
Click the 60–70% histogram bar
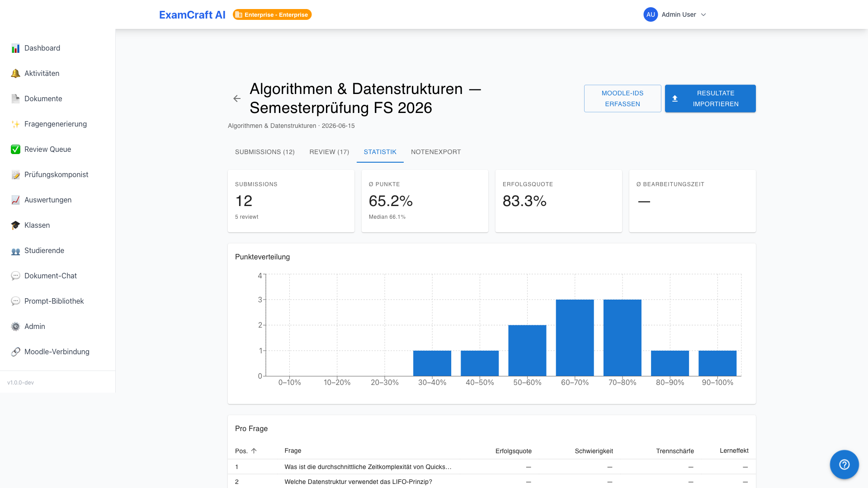tap(575, 338)
